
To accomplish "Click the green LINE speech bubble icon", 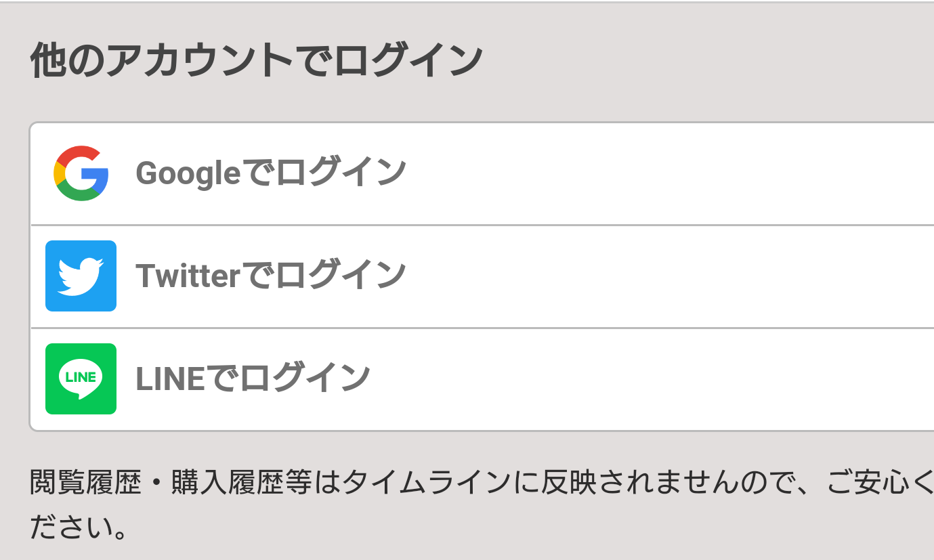I will tap(81, 379).
